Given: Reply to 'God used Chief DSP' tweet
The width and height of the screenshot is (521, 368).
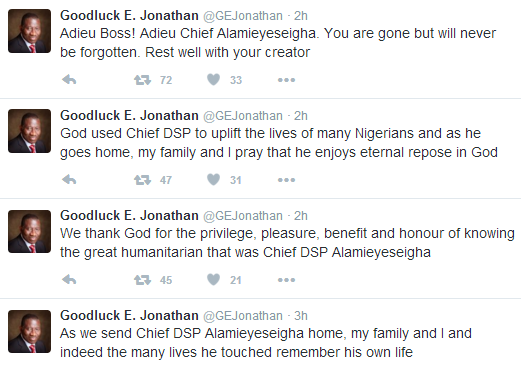Looking at the screenshot, I should pos(69,180).
